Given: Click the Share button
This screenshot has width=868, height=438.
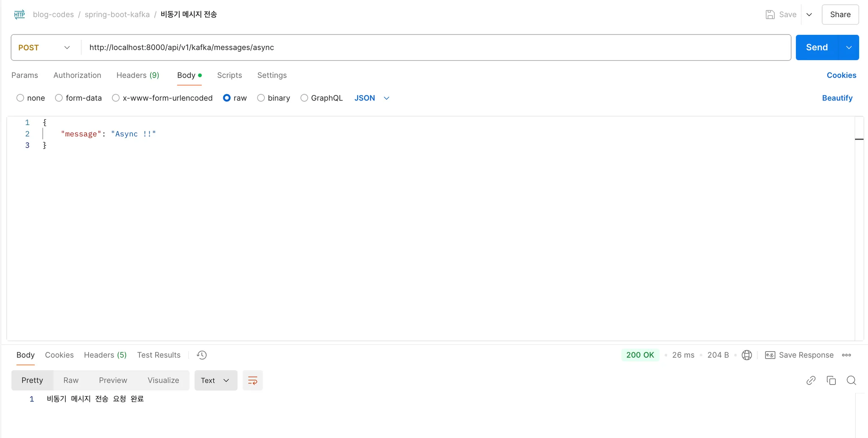Looking at the screenshot, I should coord(840,14).
